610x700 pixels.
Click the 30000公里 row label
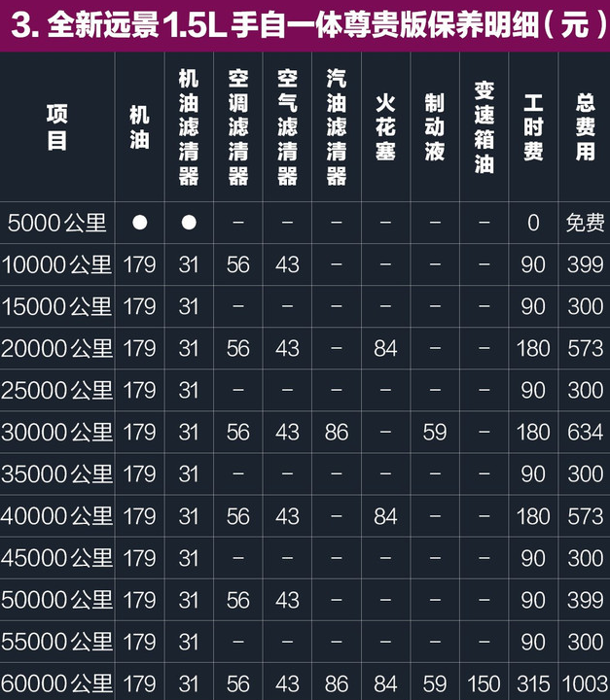pos(56,432)
